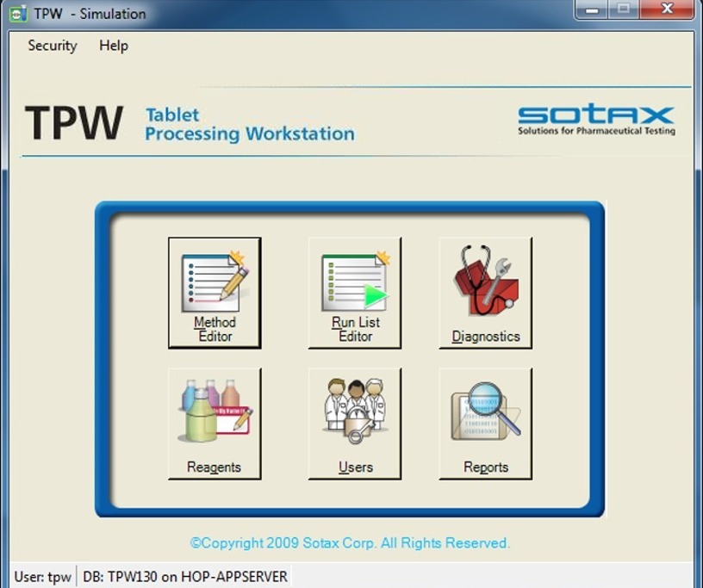Click the 'User: tpw' status bar entry
The width and height of the screenshot is (703, 588).
tap(43, 577)
